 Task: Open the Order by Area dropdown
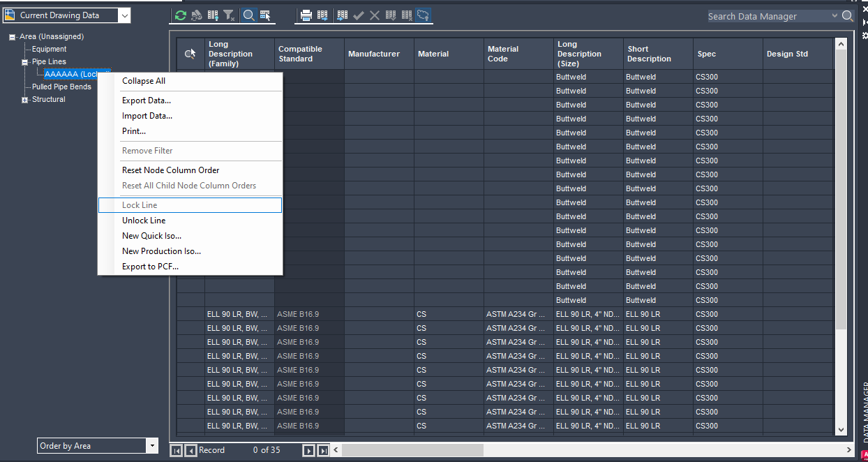point(151,445)
